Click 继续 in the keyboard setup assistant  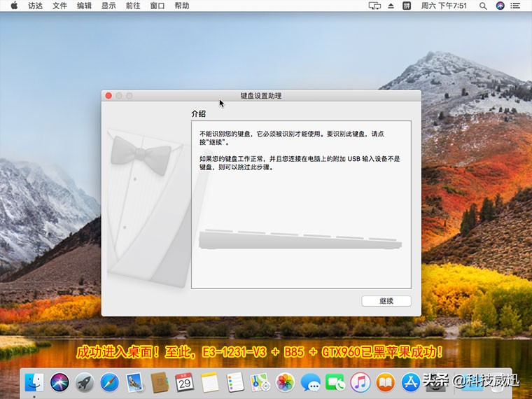tap(386, 301)
